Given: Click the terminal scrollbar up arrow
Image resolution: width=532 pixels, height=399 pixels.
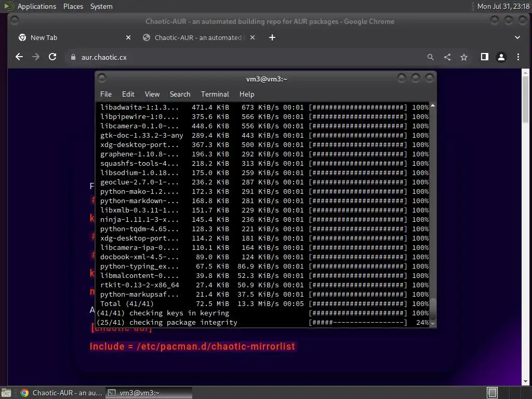Looking at the screenshot, I should (433, 106).
